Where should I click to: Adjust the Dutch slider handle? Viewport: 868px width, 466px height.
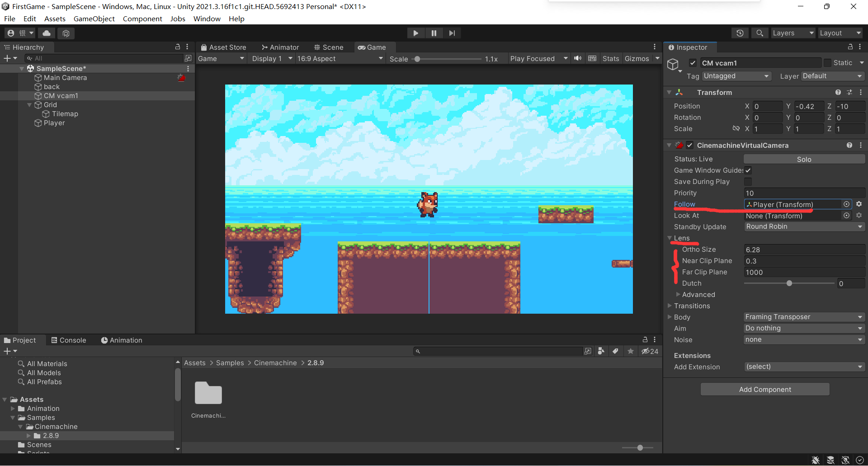coord(789,283)
